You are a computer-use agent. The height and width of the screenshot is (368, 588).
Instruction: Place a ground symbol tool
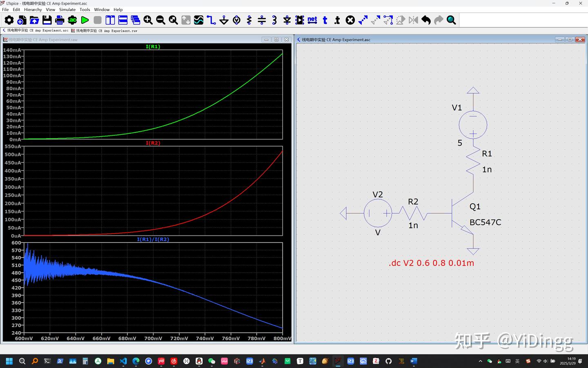tap(224, 20)
